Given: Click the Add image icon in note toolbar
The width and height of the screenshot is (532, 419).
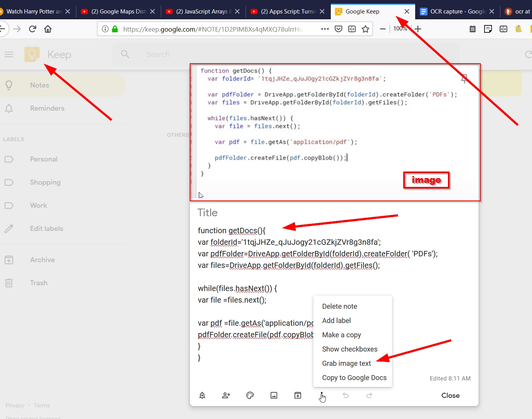Looking at the screenshot, I should [274, 395].
